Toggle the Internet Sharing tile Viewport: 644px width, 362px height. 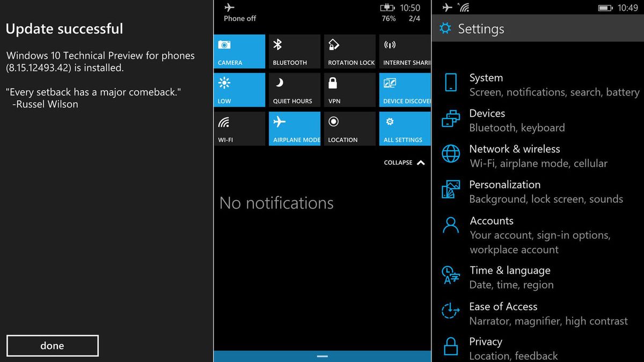(405, 51)
